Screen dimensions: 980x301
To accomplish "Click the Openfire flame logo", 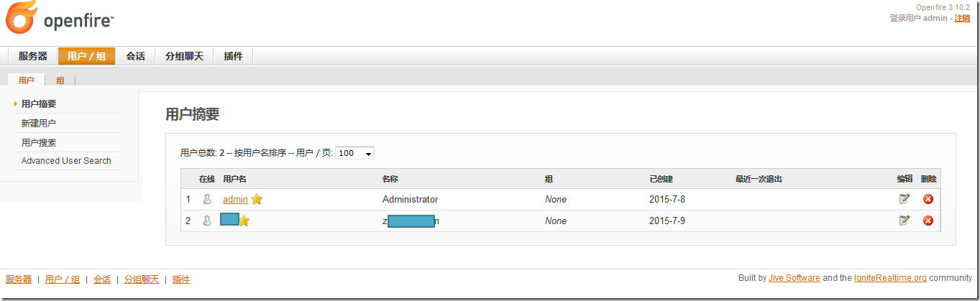I will point(20,18).
